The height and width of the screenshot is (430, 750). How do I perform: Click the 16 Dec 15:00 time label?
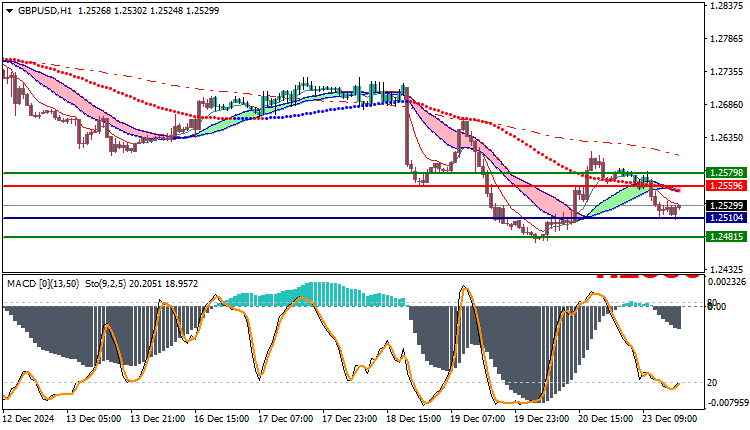pos(221,419)
